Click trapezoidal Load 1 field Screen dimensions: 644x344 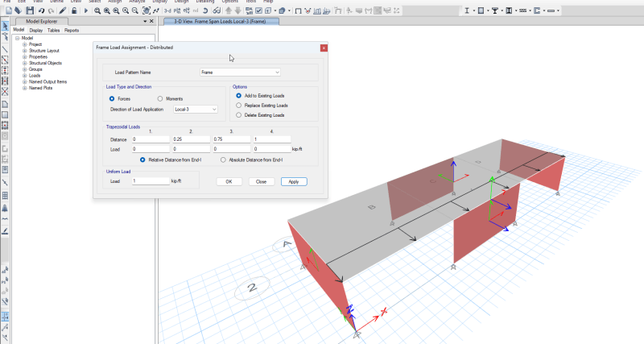click(x=151, y=149)
